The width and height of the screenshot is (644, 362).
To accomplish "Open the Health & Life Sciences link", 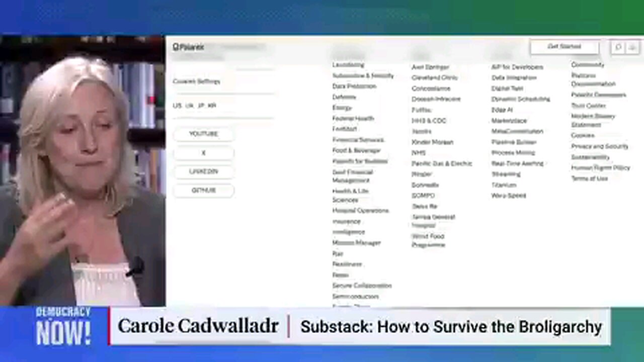I will (350, 196).
